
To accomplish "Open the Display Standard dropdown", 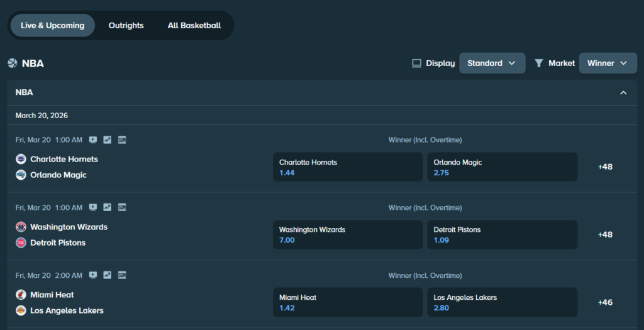I will [x=492, y=63].
